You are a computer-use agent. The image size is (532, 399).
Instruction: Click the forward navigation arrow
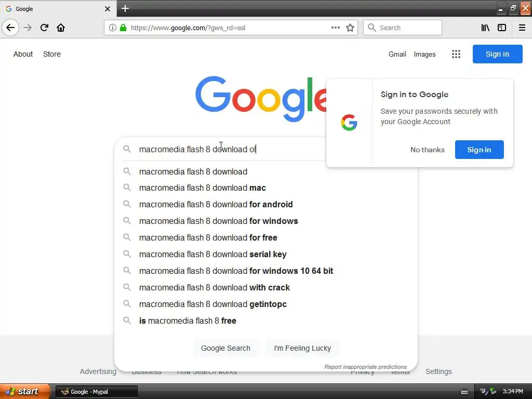point(28,28)
